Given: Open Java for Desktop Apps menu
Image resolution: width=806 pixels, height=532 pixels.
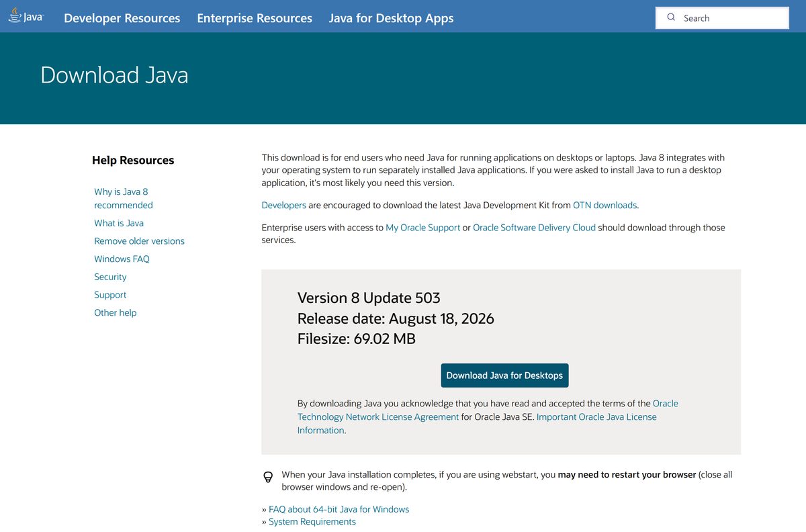Looking at the screenshot, I should [x=391, y=18].
